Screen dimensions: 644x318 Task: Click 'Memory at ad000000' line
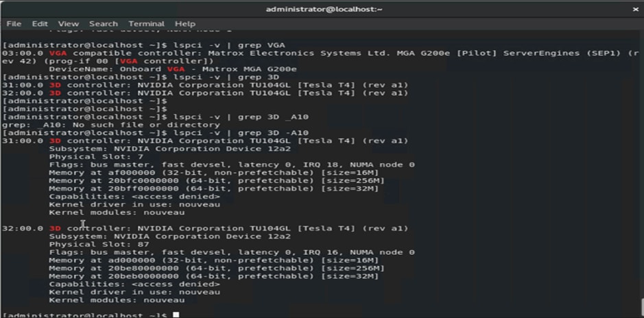tap(213, 260)
